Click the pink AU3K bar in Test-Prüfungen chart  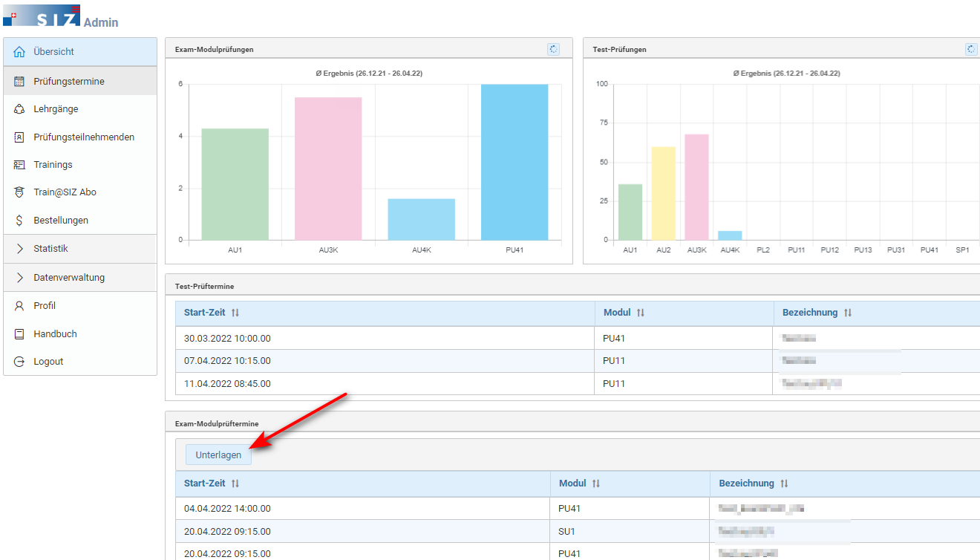click(x=696, y=187)
